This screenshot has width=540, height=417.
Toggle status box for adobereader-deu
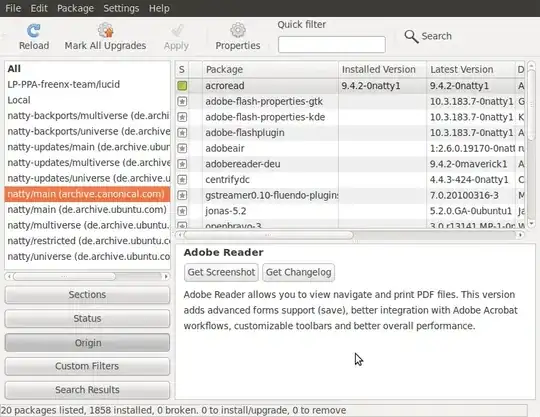(182, 164)
